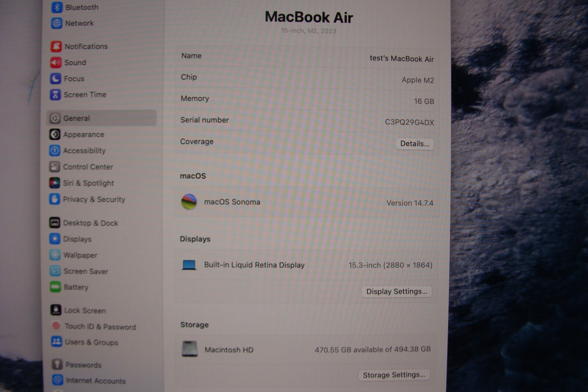Click the Sound speaker icon

pyautogui.click(x=56, y=63)
